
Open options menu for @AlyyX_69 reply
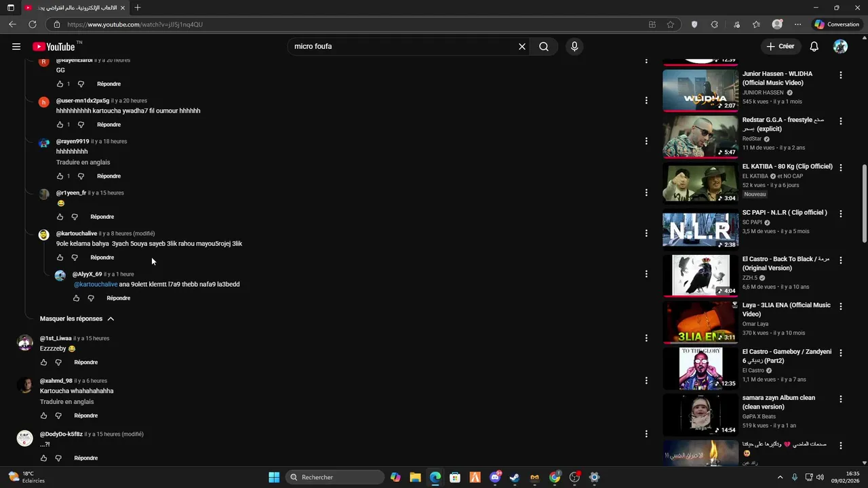coord(646,274)
